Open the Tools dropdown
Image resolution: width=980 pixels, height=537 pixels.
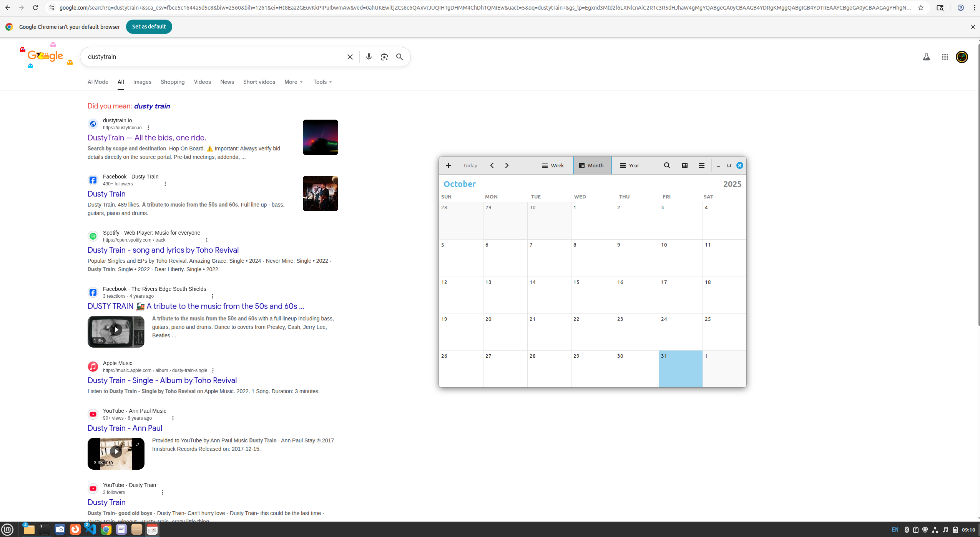(322, 82)
